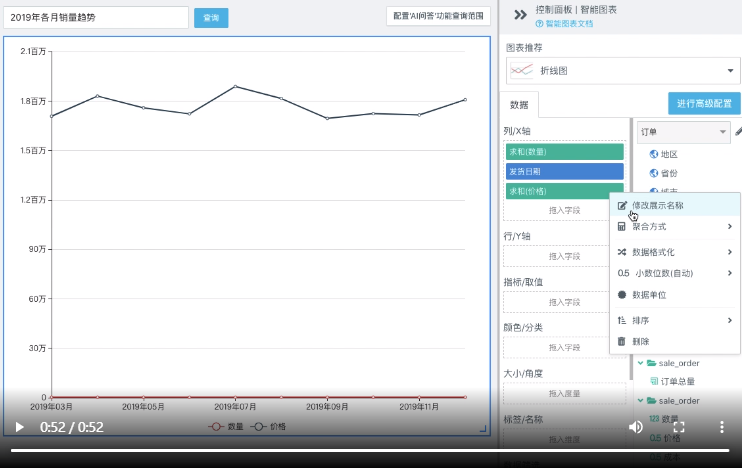Click the 1.8百万 label on the y-axis
This screenshot has width=742, height=468.
coord(33,101)
